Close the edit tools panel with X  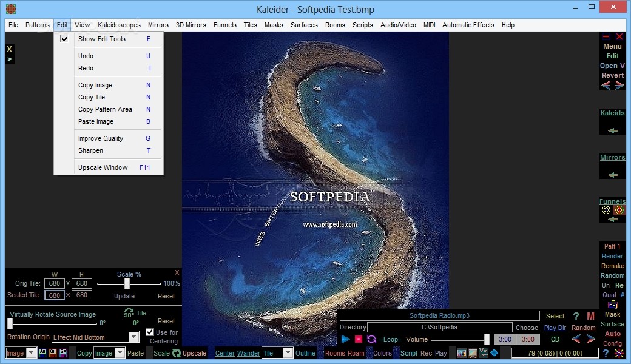(177, 272)
